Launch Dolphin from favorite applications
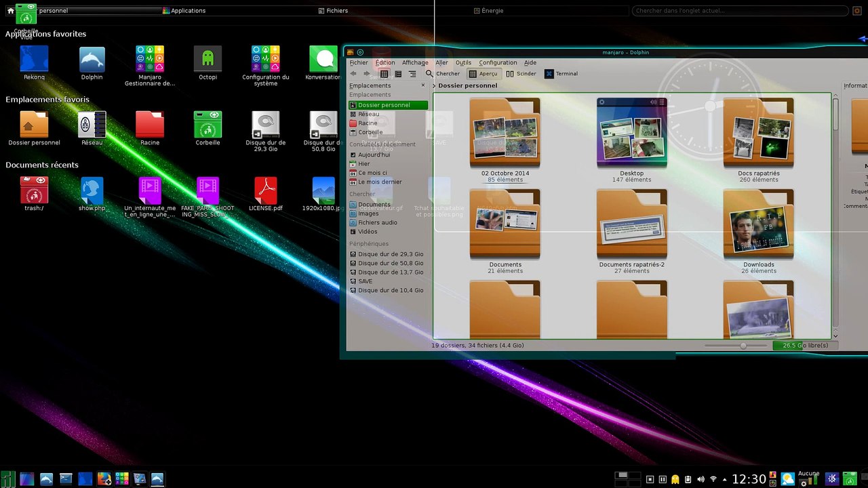The width and height of the screenshot is (868, 488). [x=92, y=63]
